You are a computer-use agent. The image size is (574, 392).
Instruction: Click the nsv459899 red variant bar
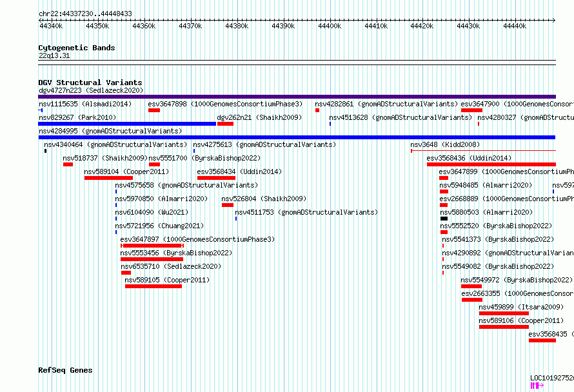[504, 313]
